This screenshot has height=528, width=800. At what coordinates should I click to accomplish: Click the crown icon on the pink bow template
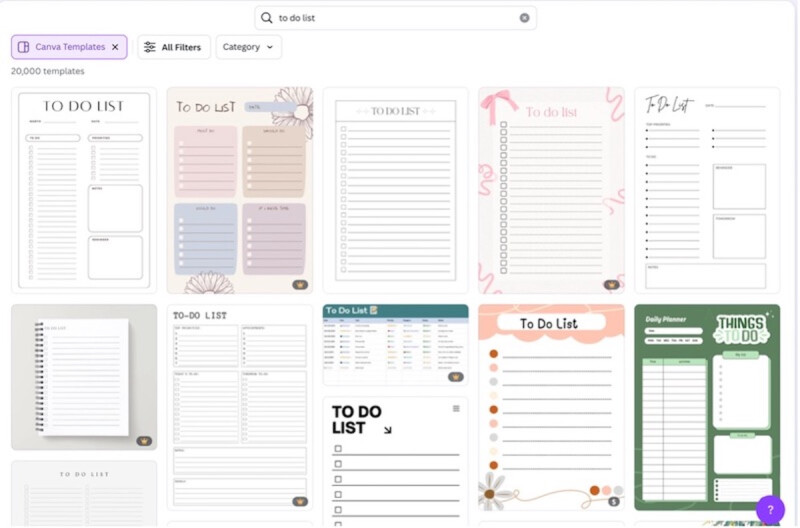click(x=611, y=285)
